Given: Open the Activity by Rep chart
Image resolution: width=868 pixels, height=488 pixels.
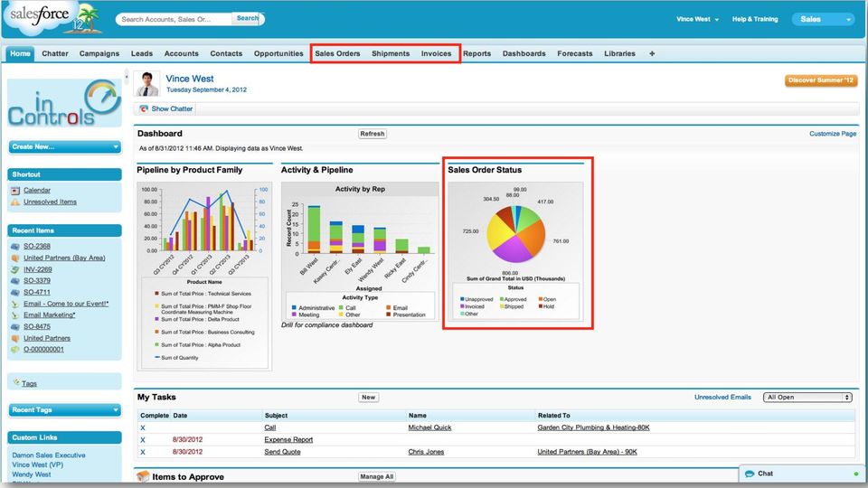Looking at the screenshot, I should 360,251.
